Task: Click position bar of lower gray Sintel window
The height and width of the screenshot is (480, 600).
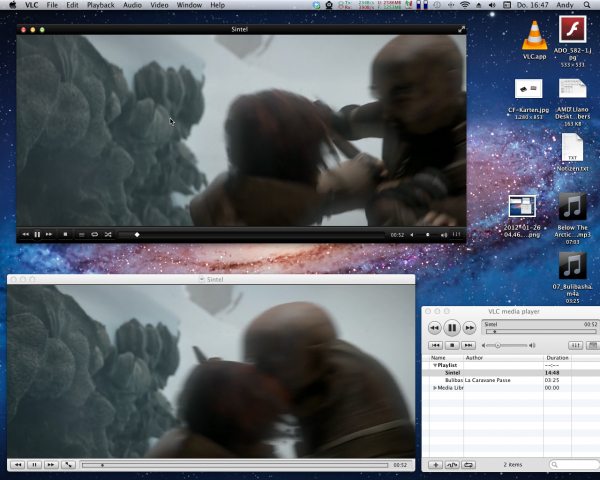Action: tap(235, 465)
